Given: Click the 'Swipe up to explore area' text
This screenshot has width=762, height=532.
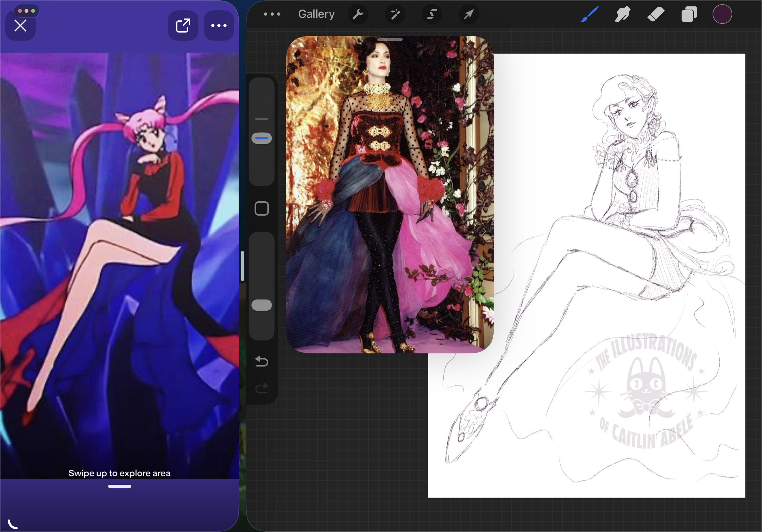Looking at the screenshot, I should point(119,473).
